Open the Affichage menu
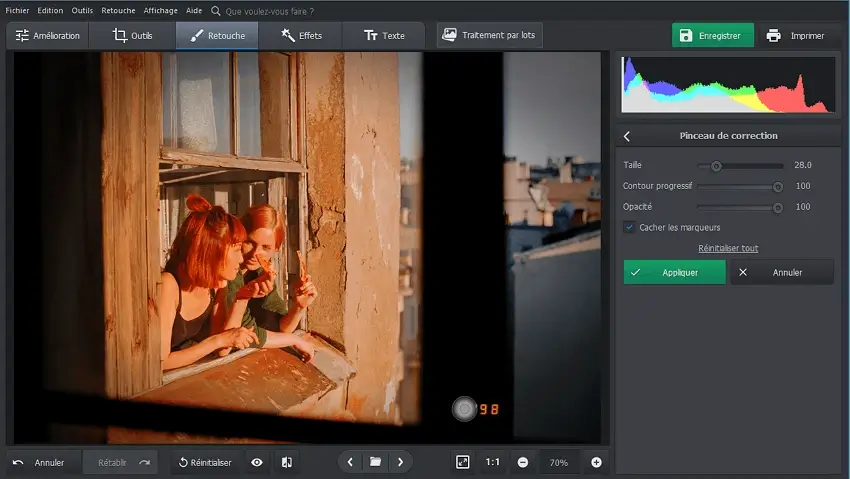This screenshot has width=850, height=479. pyautogui.click(x=160, y=10)
